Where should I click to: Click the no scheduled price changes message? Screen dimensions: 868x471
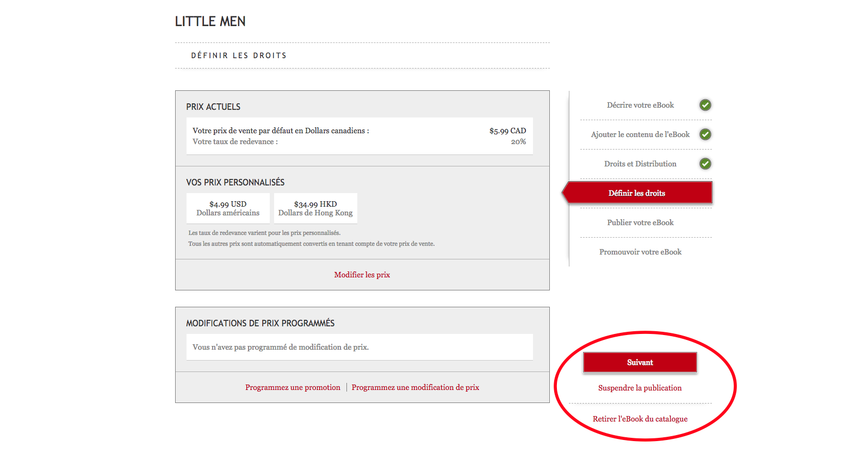pyautogui.click(x=281, y=347)
